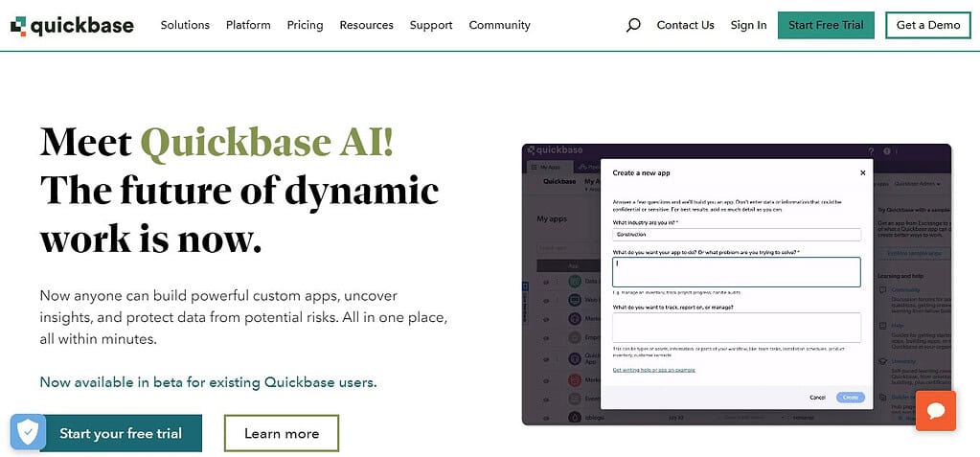Click the 'What do you want your app to do' text box

click(x=737, y=272)
